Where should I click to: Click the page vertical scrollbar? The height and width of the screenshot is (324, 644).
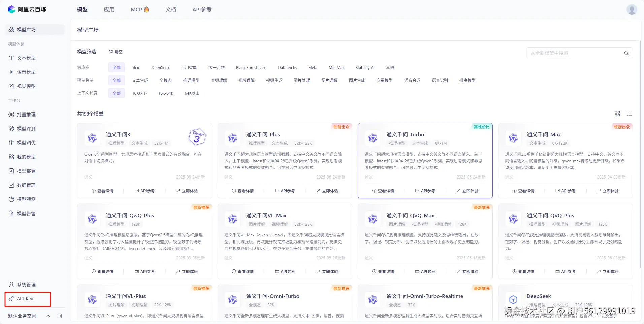640,154
